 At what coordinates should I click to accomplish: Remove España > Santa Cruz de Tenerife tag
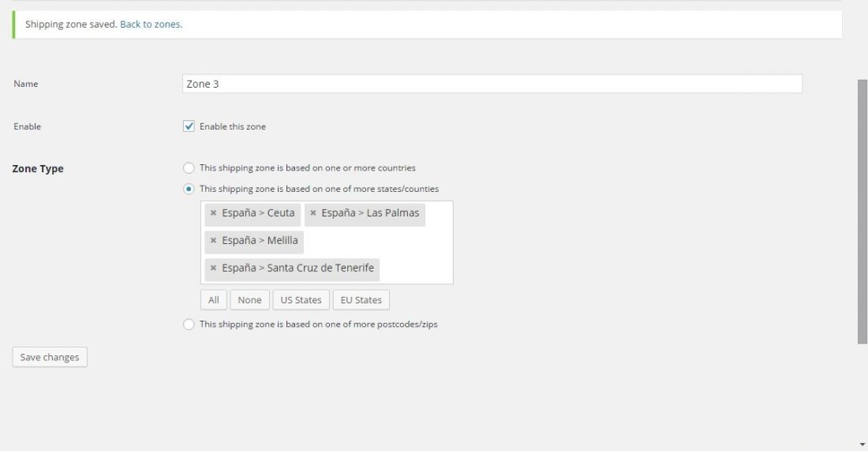(x=213, y=268)
